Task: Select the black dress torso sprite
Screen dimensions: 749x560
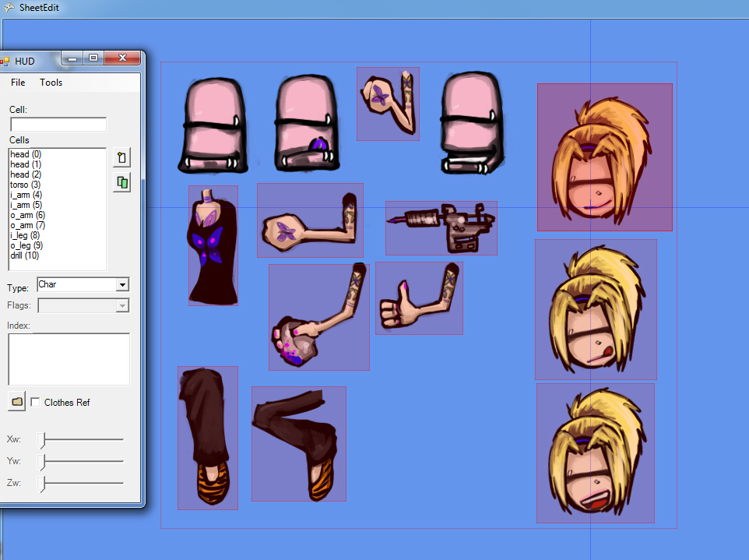Action: coord(213,245)
